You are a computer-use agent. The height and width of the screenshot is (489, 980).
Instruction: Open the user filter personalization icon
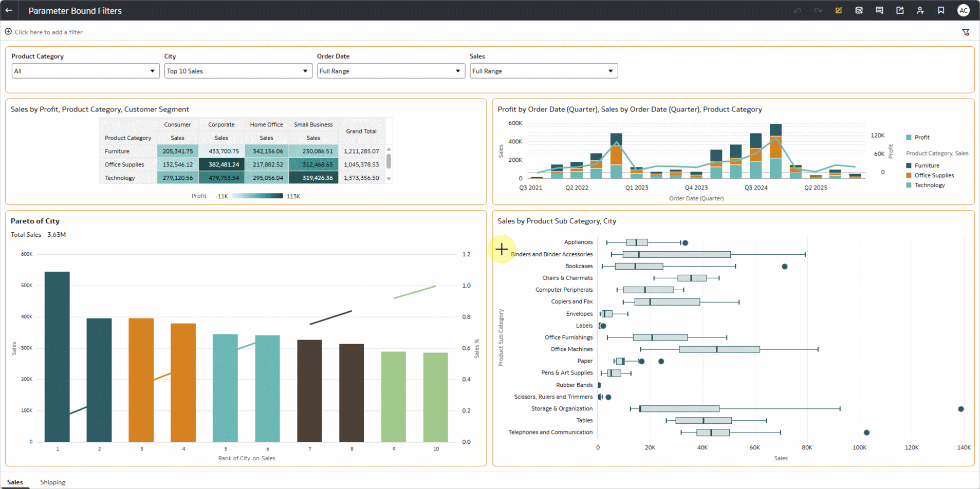tap(920, 10)
